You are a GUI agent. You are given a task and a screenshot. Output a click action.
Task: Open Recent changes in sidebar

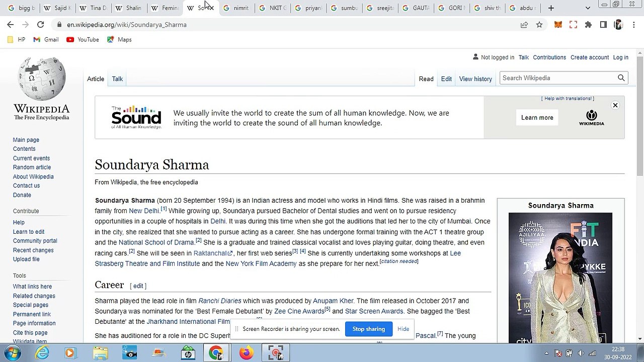tap(33, 250)
